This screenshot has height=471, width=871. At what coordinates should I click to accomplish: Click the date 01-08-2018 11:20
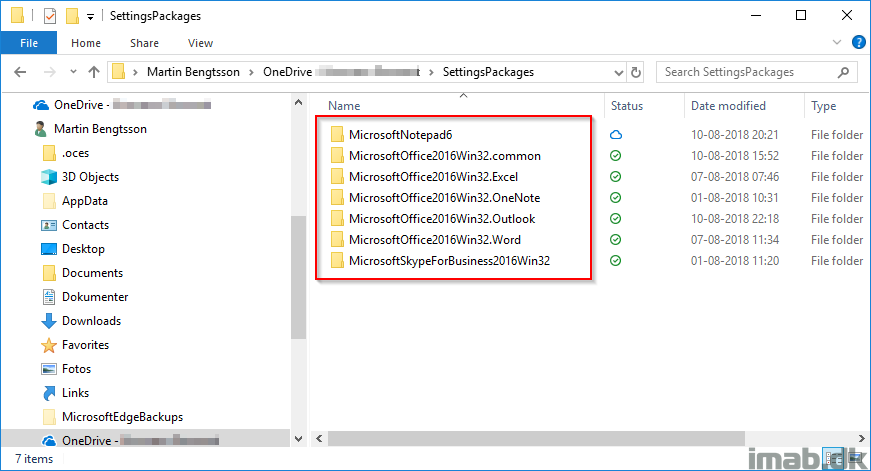(734, 260)
